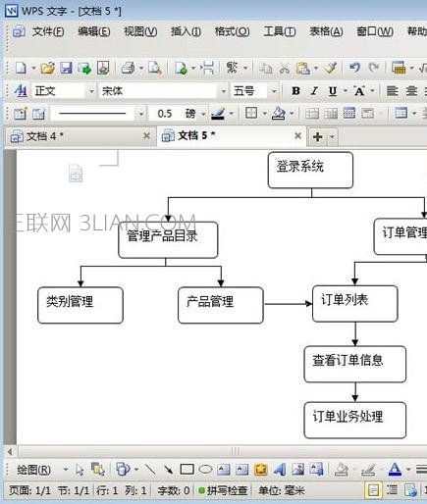Expand the 宋体 font name dropdown
This screenshot has width=427, height=504.
[224, 91]
